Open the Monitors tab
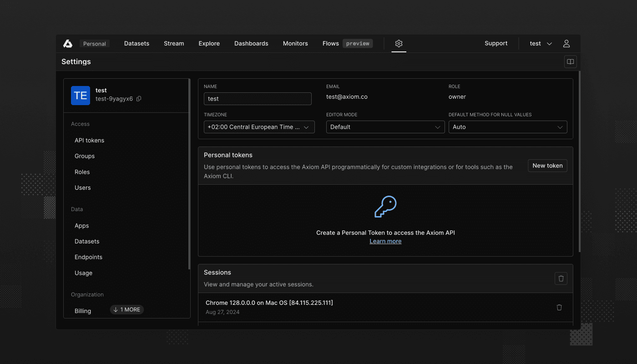The height and width of the screenshot is (364, 637). coord(295,43)
